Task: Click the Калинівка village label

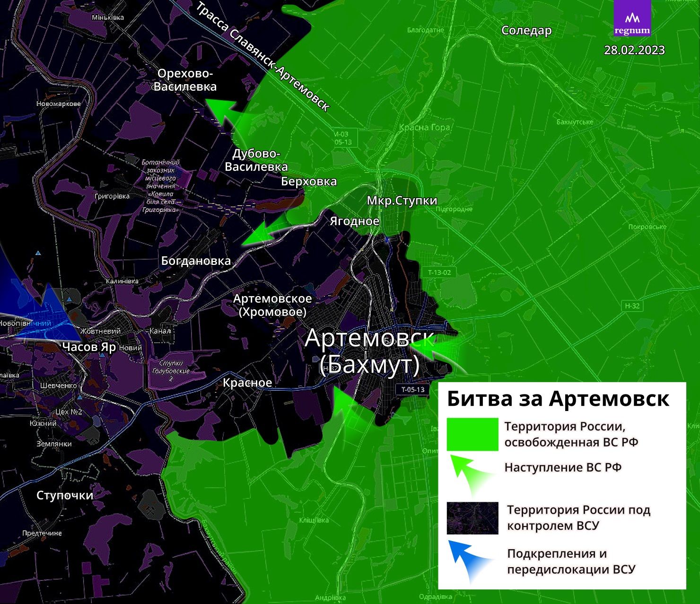Action: click(122, 281)
